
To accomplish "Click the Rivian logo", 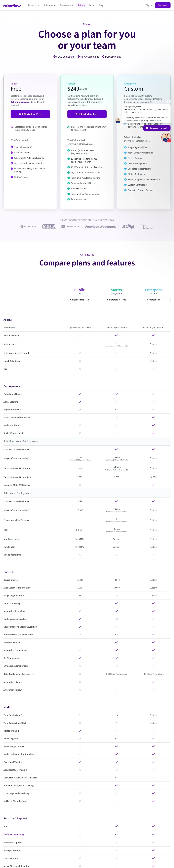I will 28,227.
